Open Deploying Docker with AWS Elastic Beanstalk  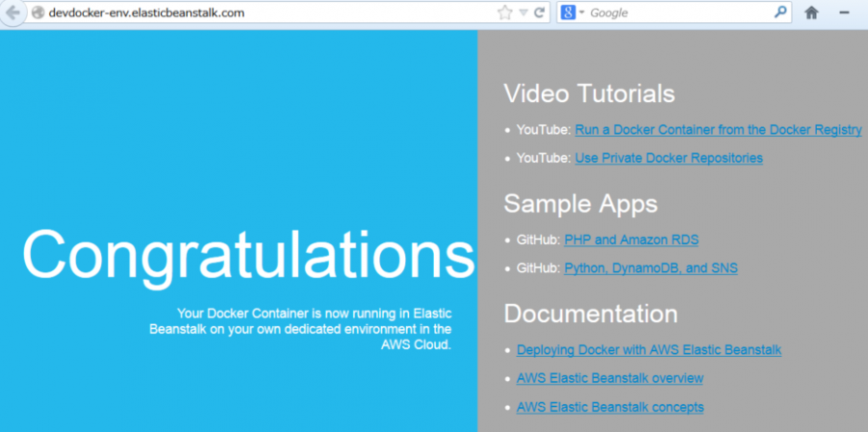pos(649,350)
